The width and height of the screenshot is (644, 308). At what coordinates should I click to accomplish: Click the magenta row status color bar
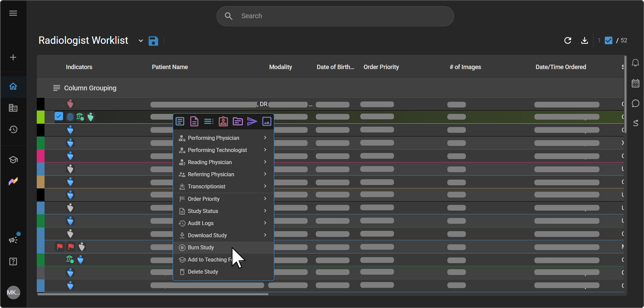click(40, 156)
